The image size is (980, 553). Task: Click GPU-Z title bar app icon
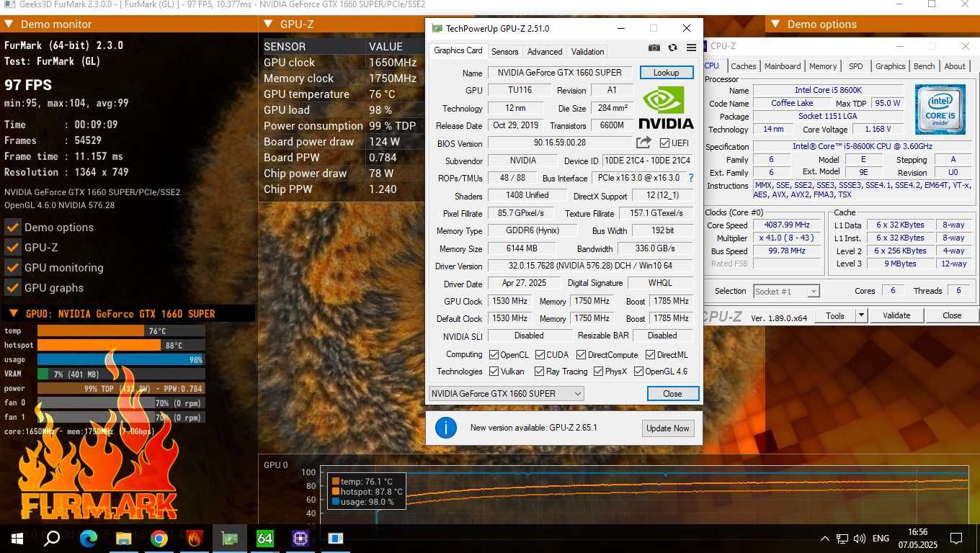(x=437, y=29)
